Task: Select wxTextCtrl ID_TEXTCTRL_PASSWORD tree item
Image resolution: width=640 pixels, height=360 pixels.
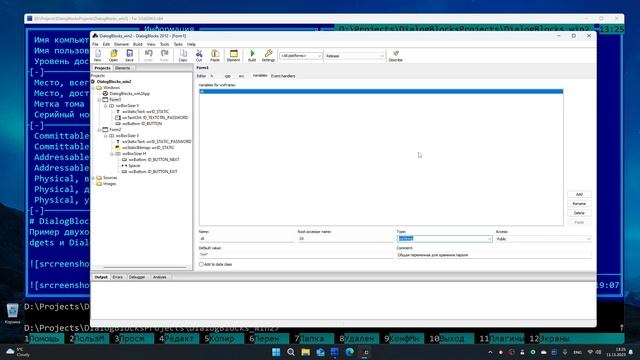Action: tap(155, 118)
